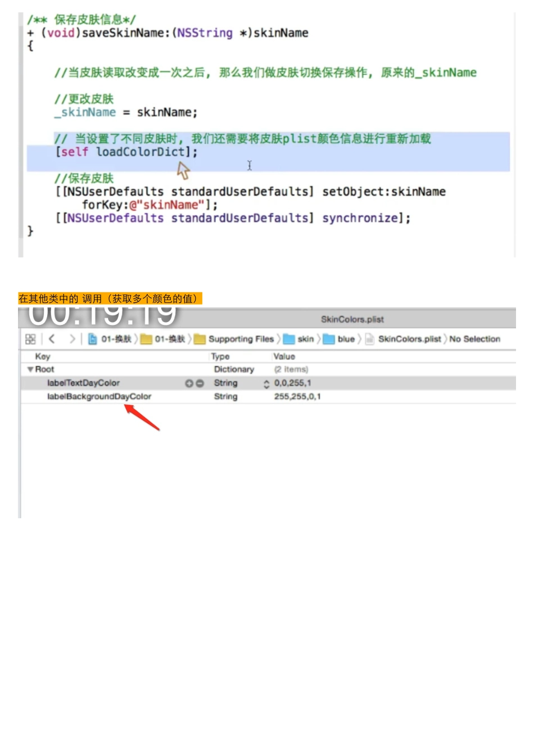Open the String type dropdown stepper

pyautogui.click(x=266, y=383)
